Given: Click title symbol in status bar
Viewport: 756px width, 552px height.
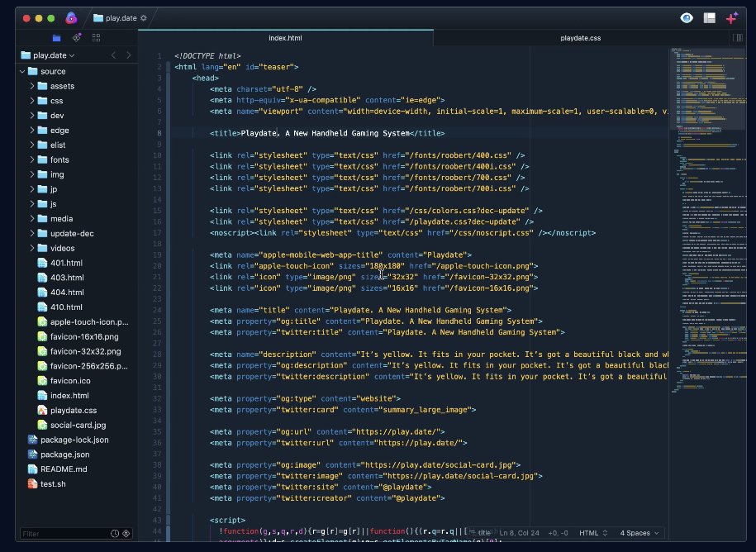Looking at the screenshot, I should pyautogui.click(x=480, y=533).
